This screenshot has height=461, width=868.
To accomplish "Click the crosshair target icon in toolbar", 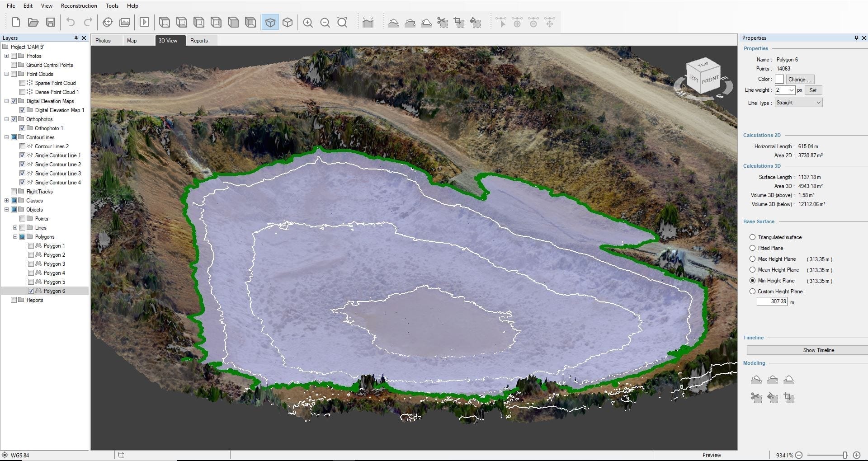I will point(108,23).
